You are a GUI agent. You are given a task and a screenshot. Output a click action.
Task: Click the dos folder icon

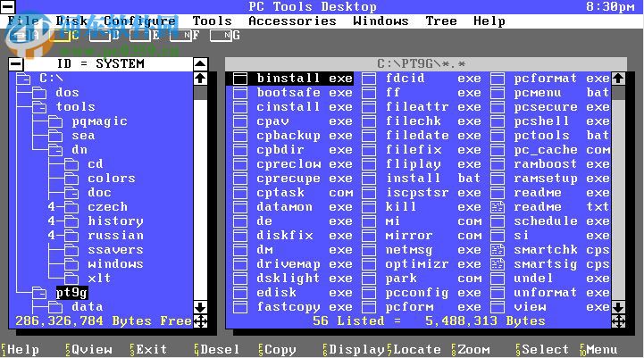[39, 93]
